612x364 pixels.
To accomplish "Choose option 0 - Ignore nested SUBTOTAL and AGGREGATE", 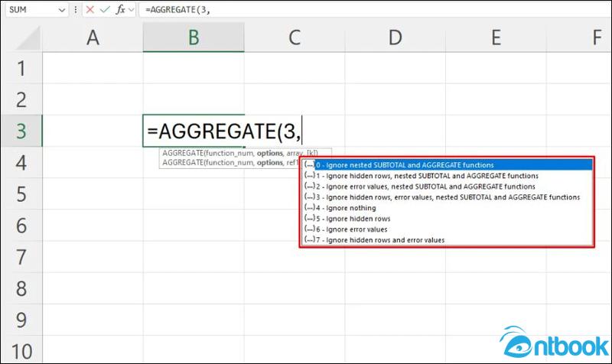I will click(448, 165).
